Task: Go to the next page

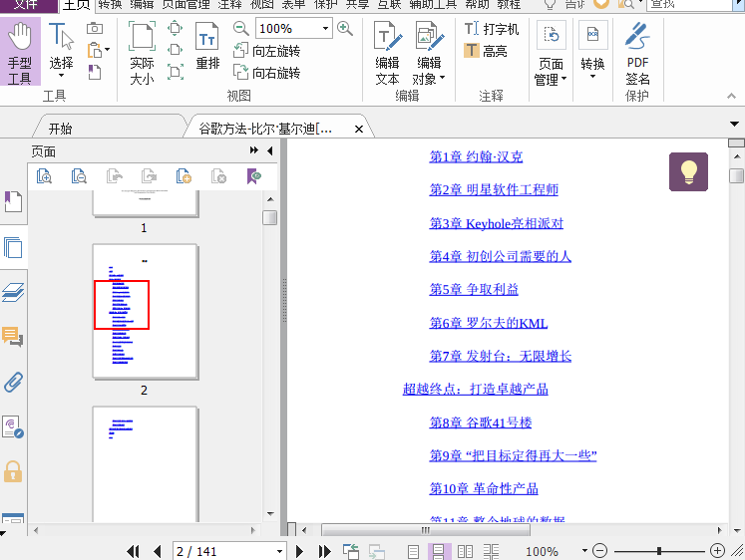Action: click(299, 551)
